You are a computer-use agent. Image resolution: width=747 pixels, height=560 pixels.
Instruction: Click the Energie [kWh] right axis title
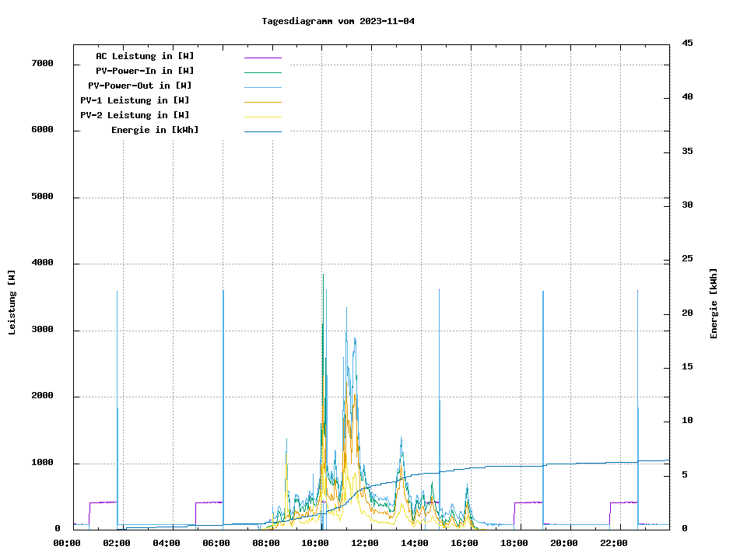[x=714, y=303]
